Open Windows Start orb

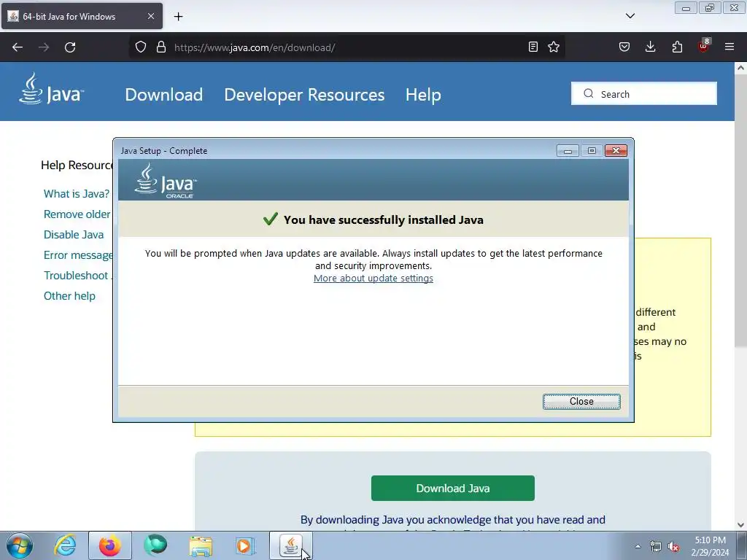(x=20, y=545)
